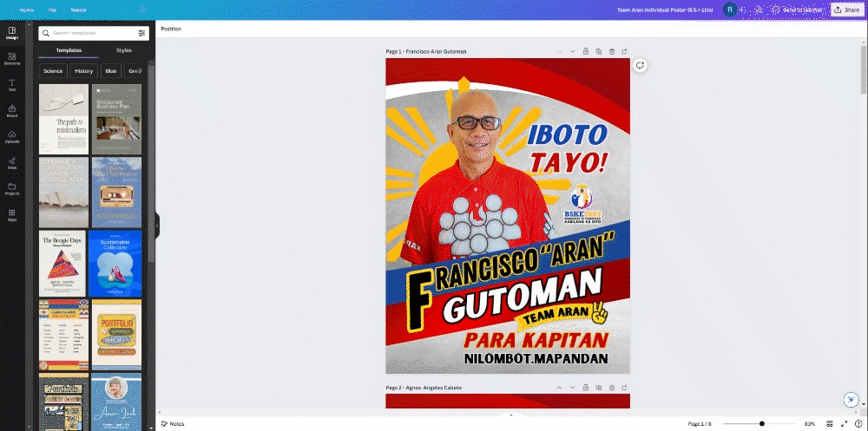Open the Text tool in the sidebar
Screen dimensions: 868x431
[x=12, y=85]
